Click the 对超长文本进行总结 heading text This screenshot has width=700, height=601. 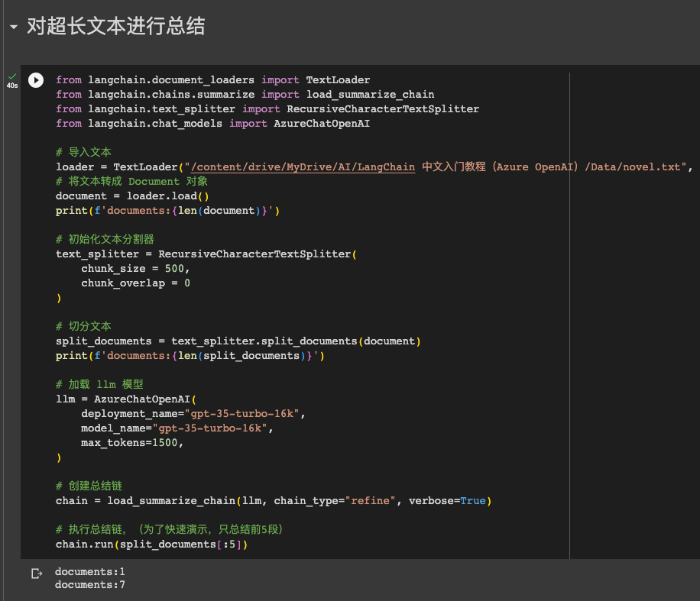pos(116,26)
